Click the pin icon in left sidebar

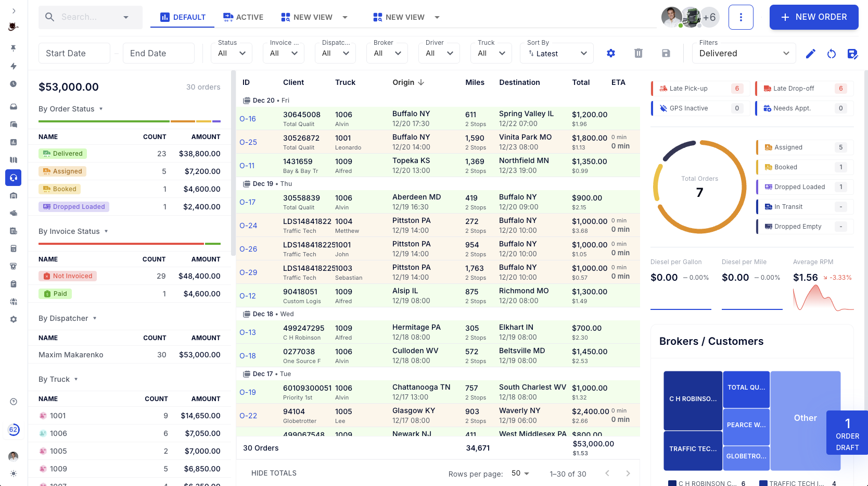coord(14,48)
